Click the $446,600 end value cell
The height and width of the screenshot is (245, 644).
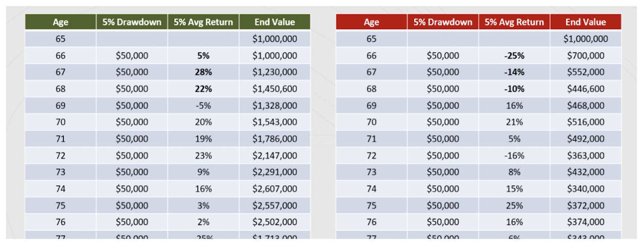[x=586, y=89]
